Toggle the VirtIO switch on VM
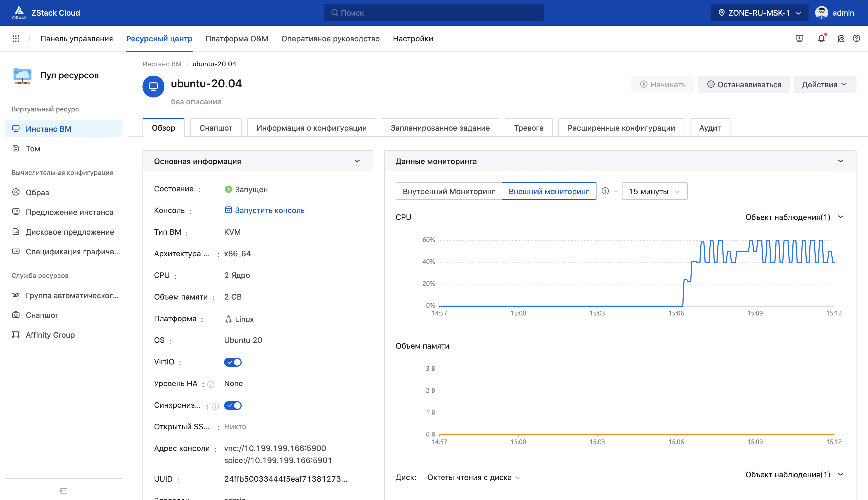The image size is (868, 500). click(x=233, y=362)
